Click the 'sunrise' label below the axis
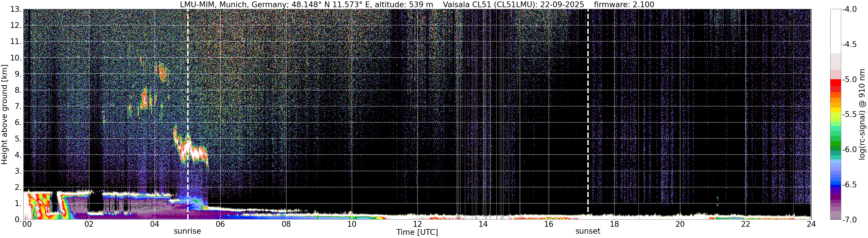This screenshot has width=868, height=238. pyautogui.click(x=187, y=231)
